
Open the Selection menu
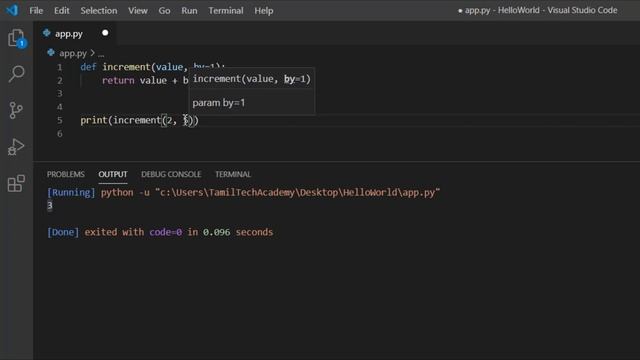coord(99,11)
